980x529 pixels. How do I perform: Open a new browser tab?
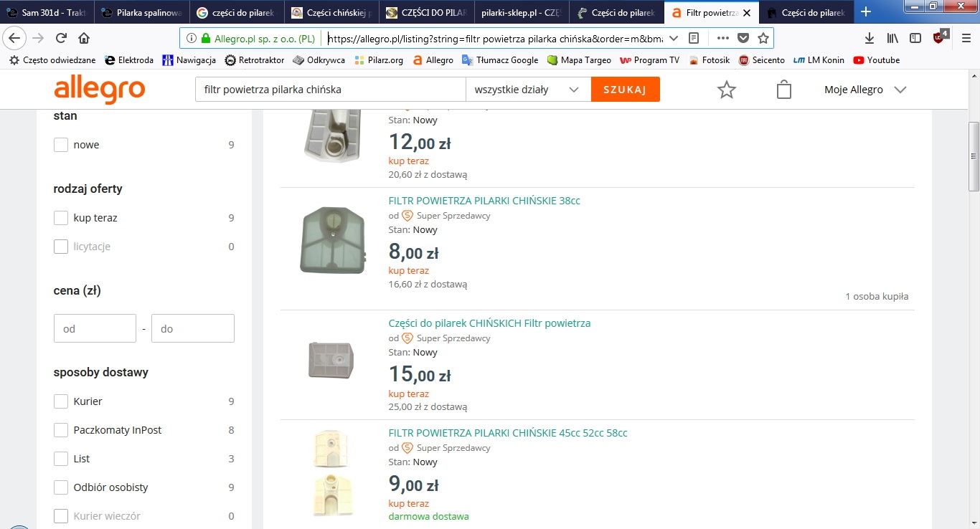[866, 12]
